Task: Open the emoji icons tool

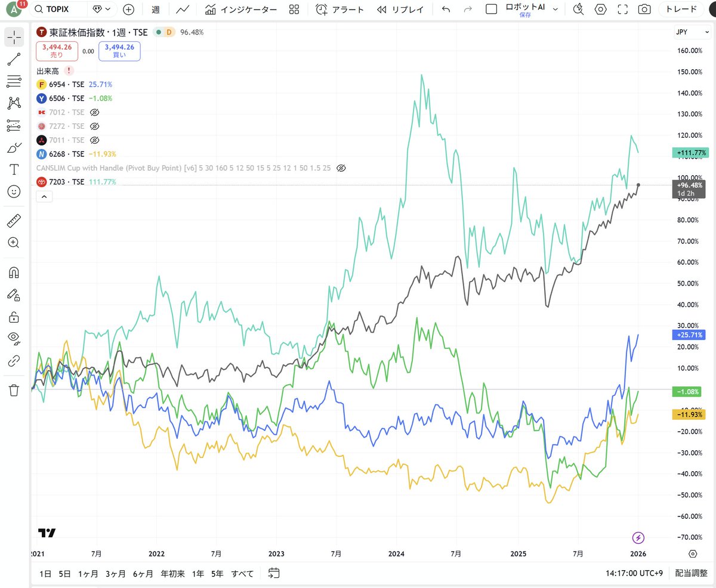Action: [14, 191]
